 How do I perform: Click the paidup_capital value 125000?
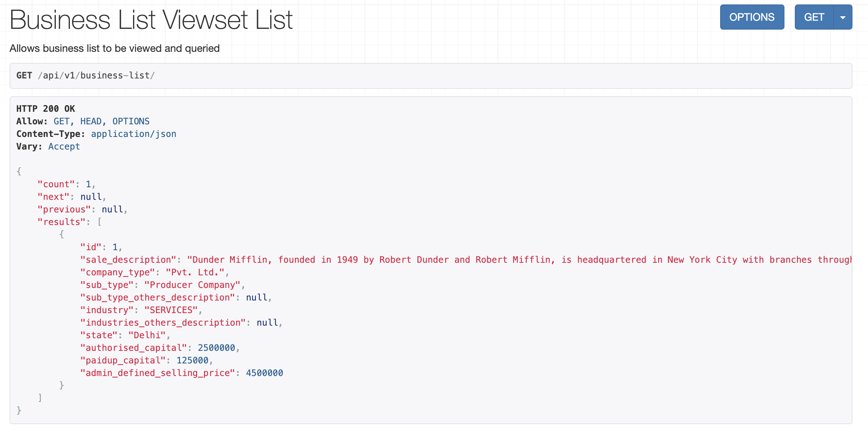pos(192,360)
